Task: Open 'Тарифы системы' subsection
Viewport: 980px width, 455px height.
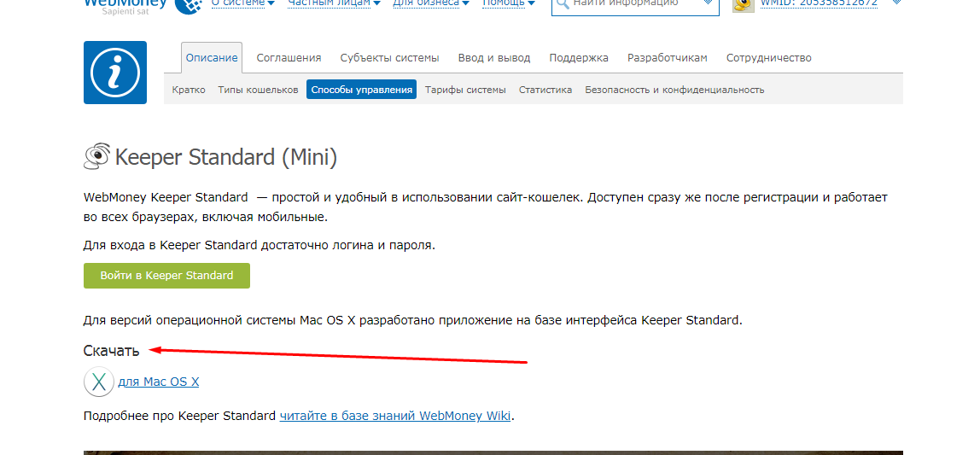Action: click(465, 90)
